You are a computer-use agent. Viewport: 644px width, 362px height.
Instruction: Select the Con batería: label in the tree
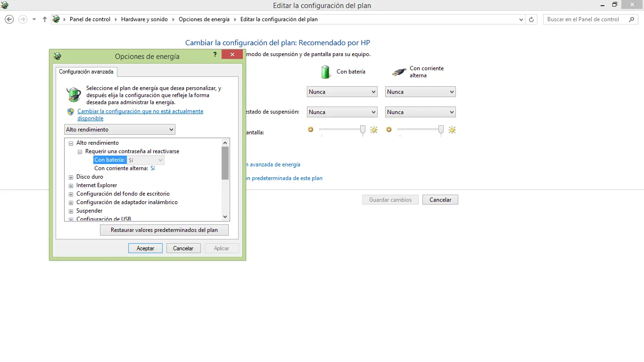point(109,160)
